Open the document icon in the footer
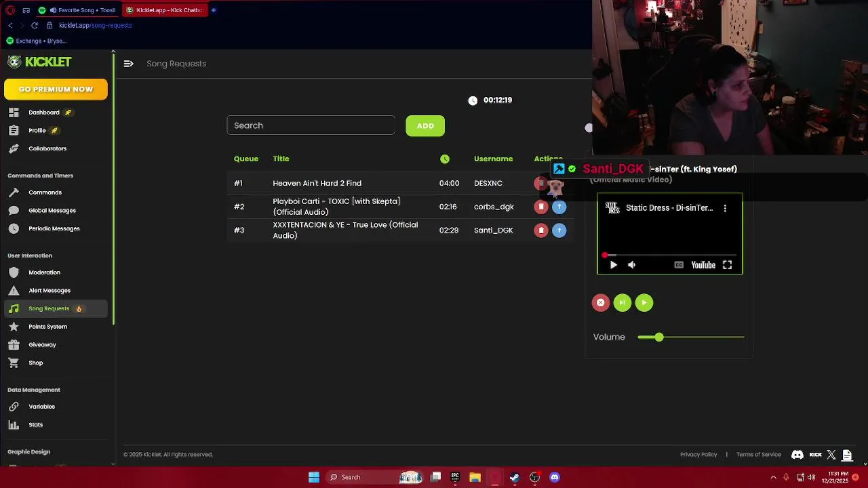Viewport: 868px width, 488px height. (x=847, y=455)
